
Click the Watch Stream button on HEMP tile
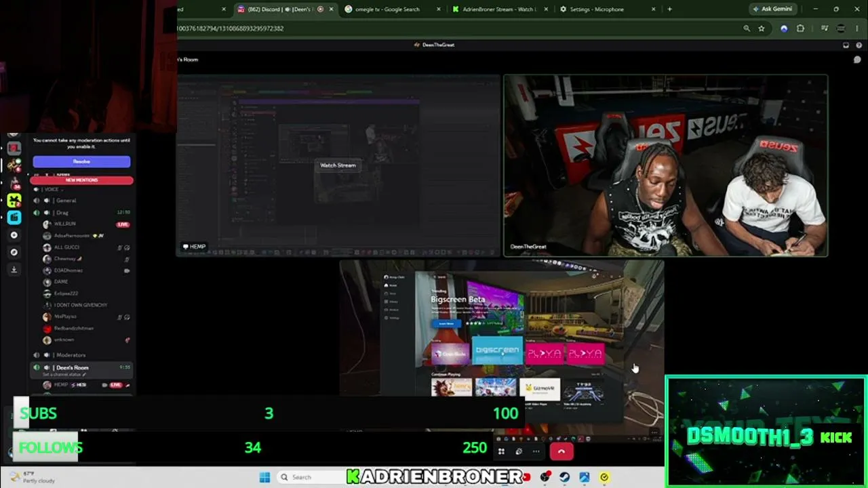tap(338, 165)
